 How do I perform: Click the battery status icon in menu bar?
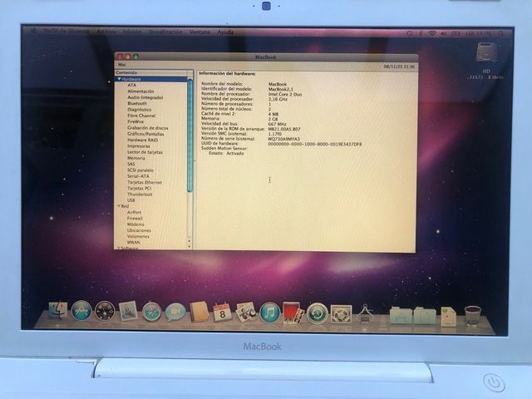click(x=456, y=33)
